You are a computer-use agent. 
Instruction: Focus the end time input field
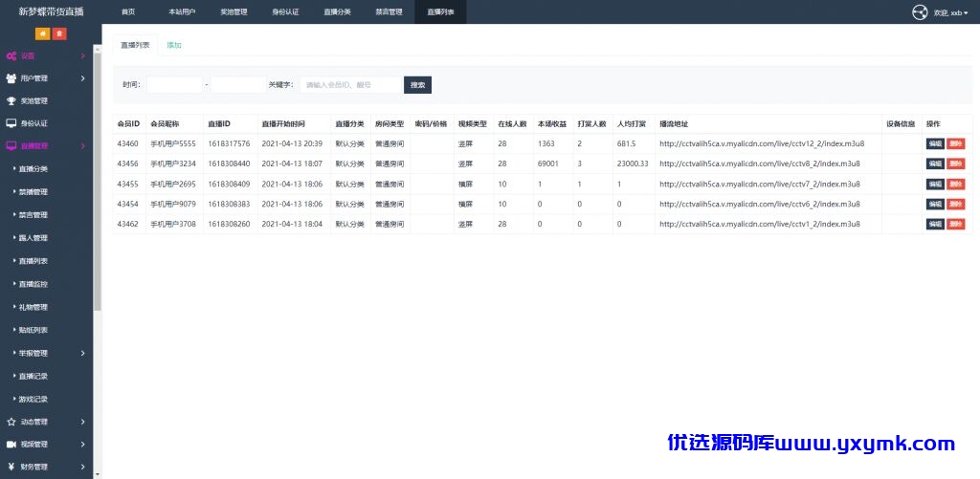(238, 85)
